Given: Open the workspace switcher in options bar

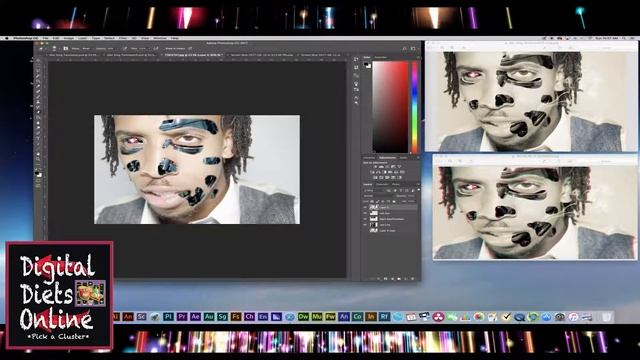Looking at the screenshot, I should [x=413, y=49].
